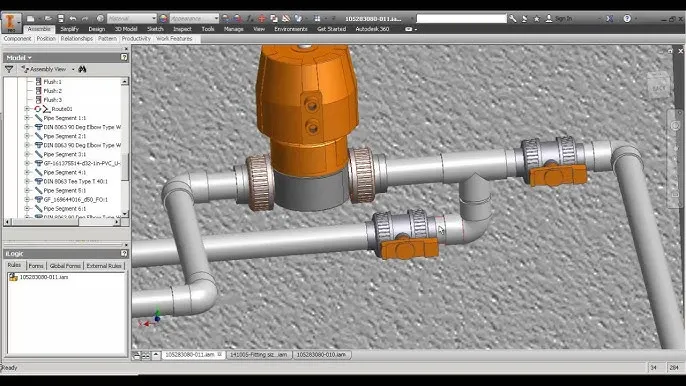Expand the Pipe Segment 3:1 node
This screenshot has width=686, height=386.
tap(27, 154)
